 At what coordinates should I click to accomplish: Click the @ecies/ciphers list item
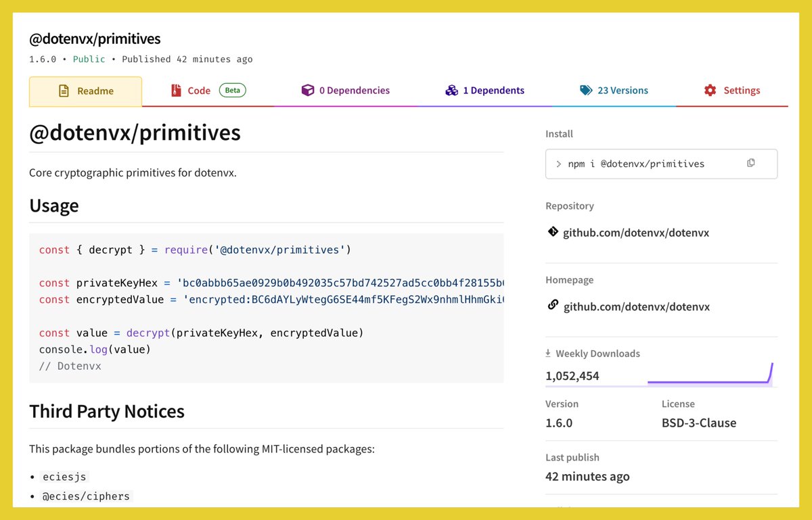pyautogui.click(x=85, y=496)
